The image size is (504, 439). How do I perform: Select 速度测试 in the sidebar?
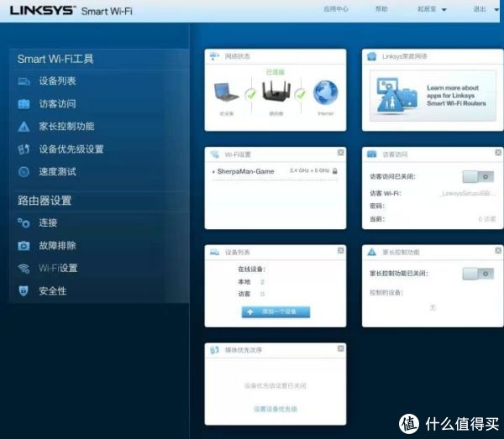coord(57,172)
